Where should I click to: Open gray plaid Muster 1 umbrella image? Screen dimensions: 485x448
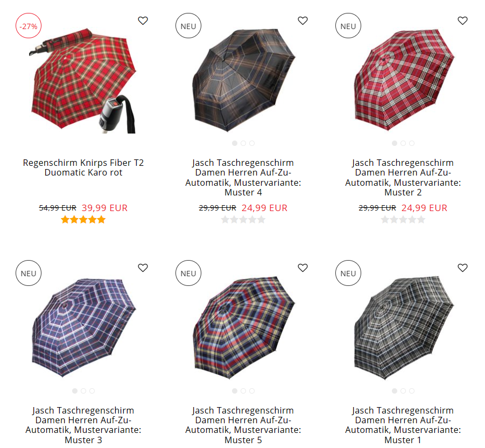tap(404, 327)
